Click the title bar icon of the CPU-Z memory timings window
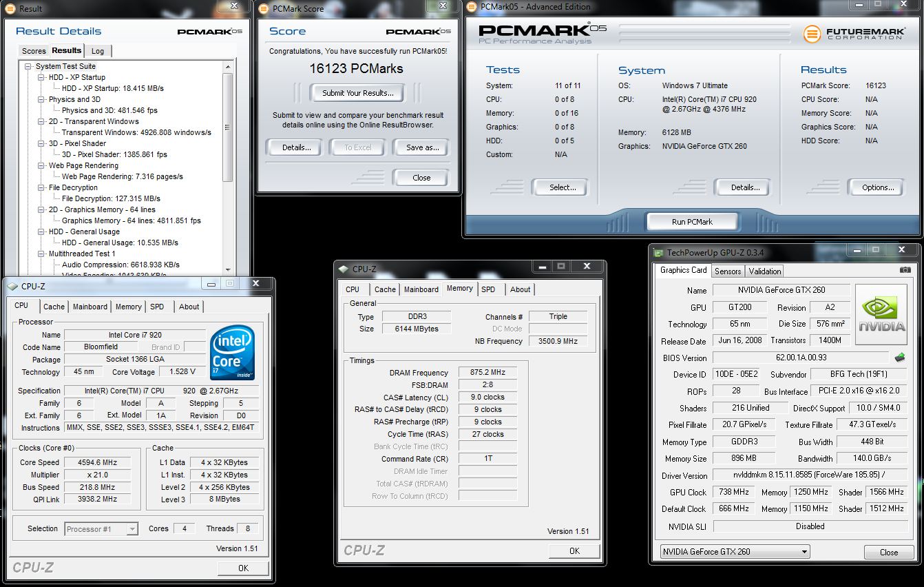The image size is (924, 587). tap(344, 269)
